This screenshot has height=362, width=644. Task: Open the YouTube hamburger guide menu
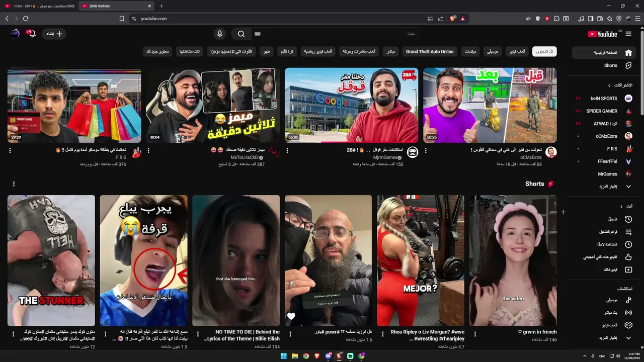click(x=628, y=34)
